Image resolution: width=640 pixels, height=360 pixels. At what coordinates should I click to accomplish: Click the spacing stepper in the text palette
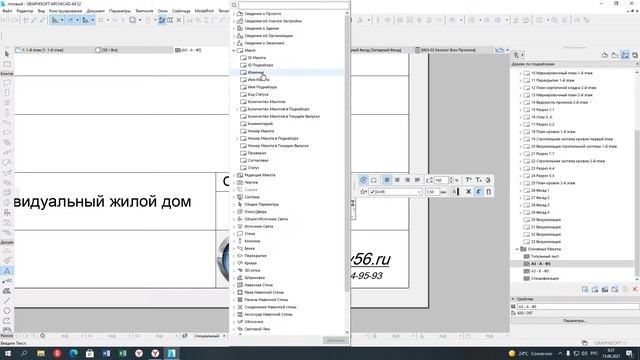pos(451,180)
